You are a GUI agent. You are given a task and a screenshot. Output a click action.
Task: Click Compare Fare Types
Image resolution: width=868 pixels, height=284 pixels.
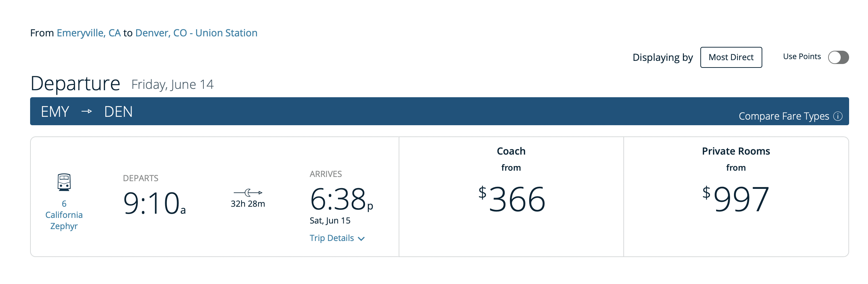pyautogui.click(x=784, y=116)
